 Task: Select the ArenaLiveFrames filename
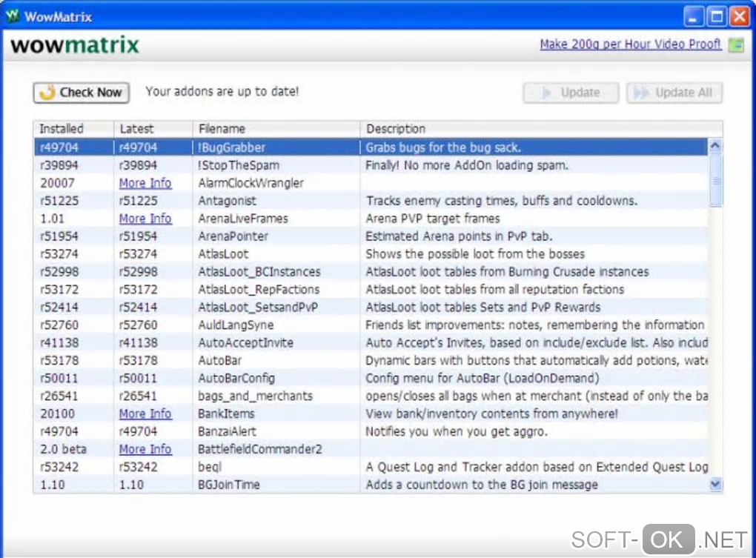pyautogui.click(x=243, y=219)
